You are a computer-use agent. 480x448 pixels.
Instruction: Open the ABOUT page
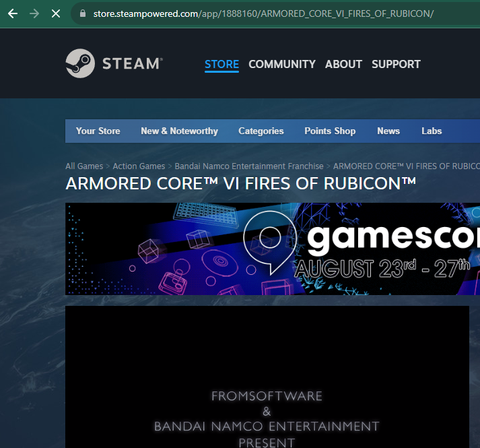343,65
